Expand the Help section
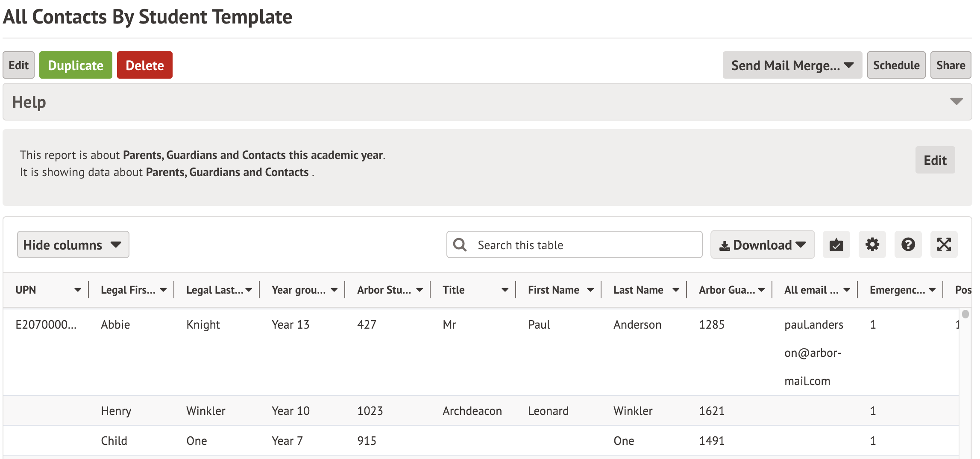 pyautogui.click(x=956, y=102)
